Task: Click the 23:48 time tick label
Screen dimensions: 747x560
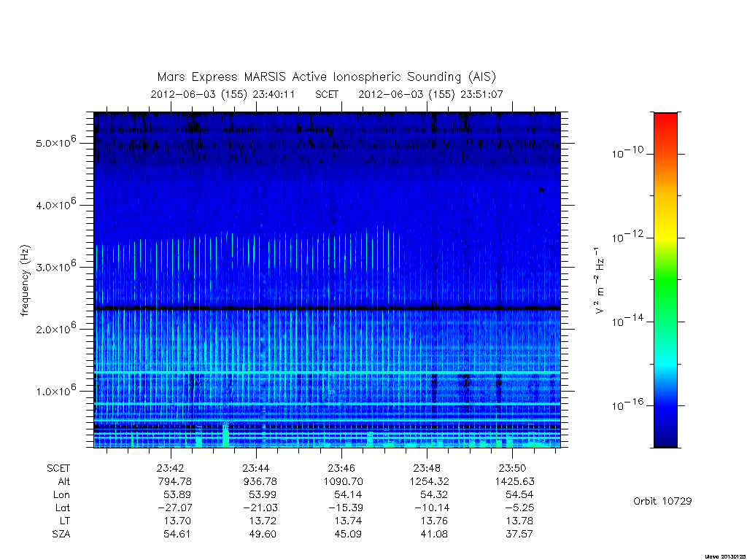Action: click(427, 469)
